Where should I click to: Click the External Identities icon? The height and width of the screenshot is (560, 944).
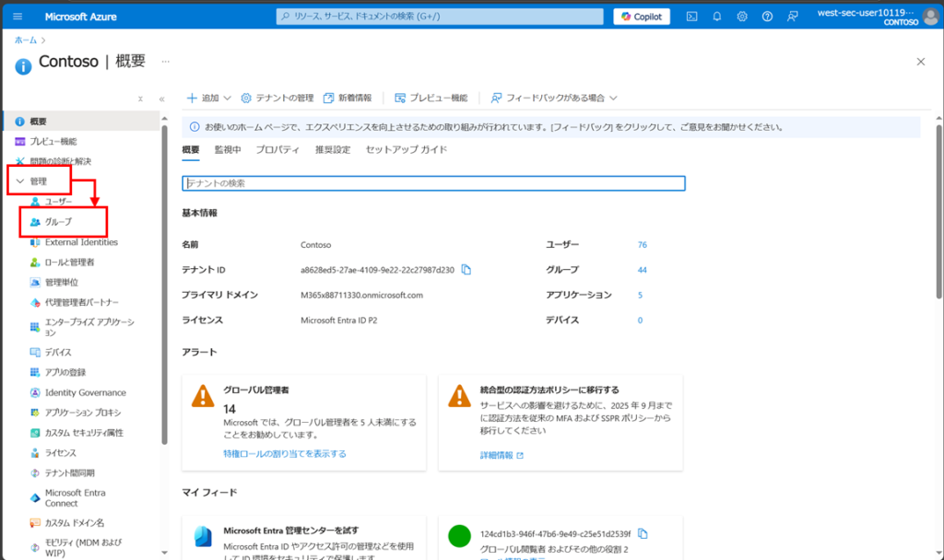point(35,242)
